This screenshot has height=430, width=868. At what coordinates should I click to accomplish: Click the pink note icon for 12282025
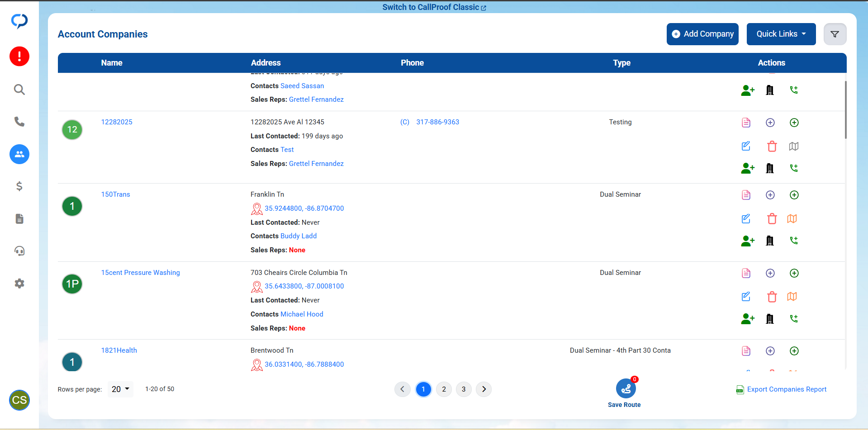click(746, 123)
